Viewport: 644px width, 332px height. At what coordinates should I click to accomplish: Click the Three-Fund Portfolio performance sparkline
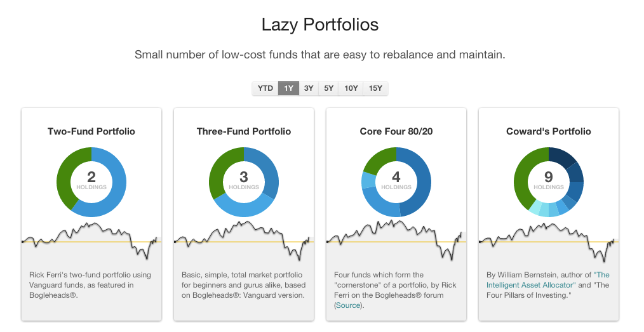point(244,241)
